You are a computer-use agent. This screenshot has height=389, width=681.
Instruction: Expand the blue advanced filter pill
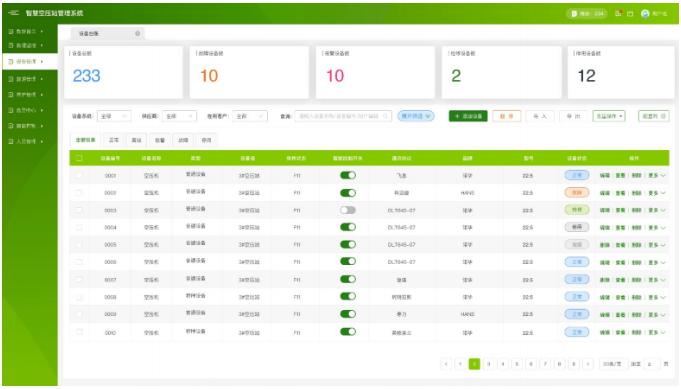point(416,116)
